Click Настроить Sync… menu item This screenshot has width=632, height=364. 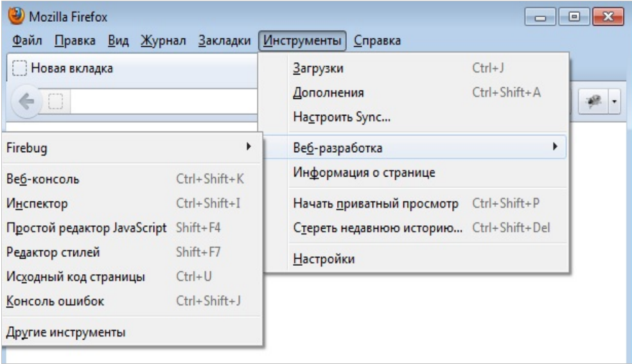tap(342, 117)
